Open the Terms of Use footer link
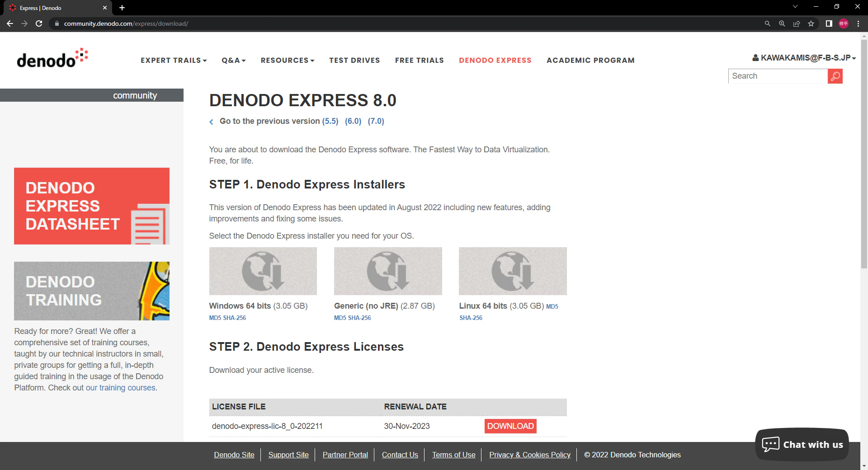 454,455
